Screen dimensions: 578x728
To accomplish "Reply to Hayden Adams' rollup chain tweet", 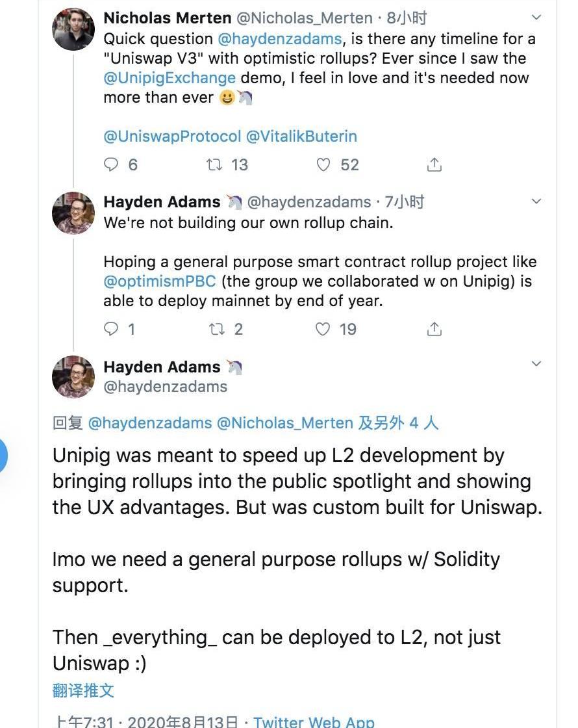I will 112,329.
